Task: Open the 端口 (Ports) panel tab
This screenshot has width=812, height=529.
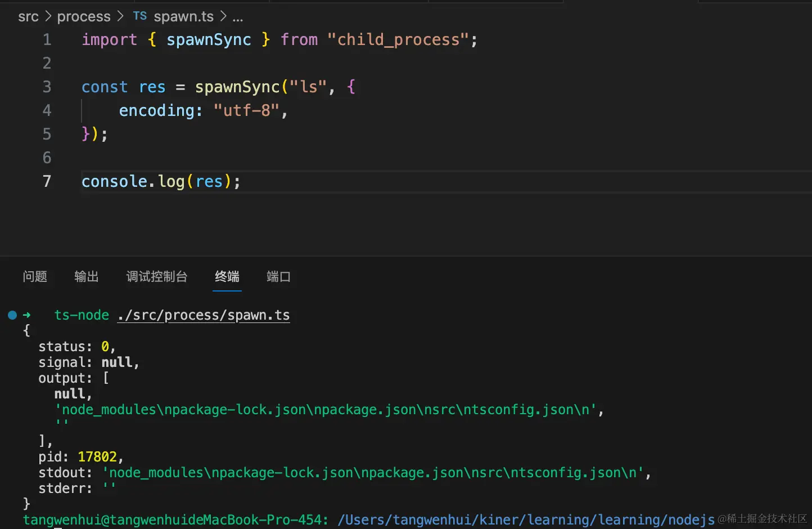Action: click(278, 276)
